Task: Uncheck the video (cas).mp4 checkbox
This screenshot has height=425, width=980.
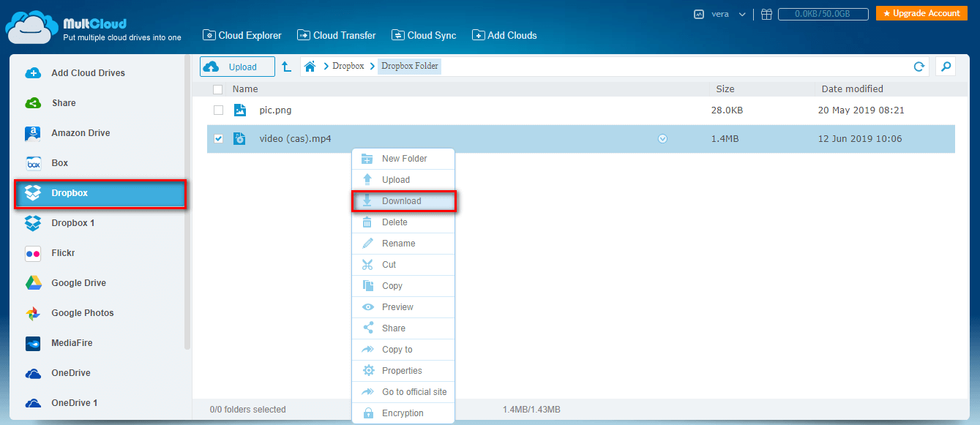Action: [218, 139]
